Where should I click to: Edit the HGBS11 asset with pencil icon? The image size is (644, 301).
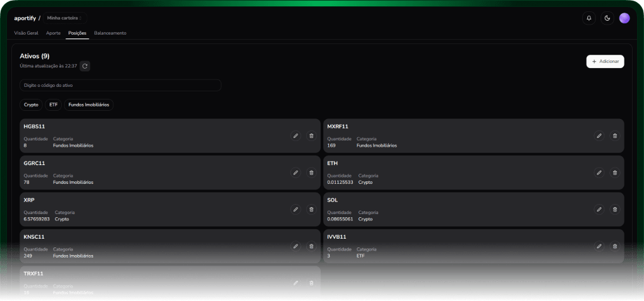click(x=296, y=135)
